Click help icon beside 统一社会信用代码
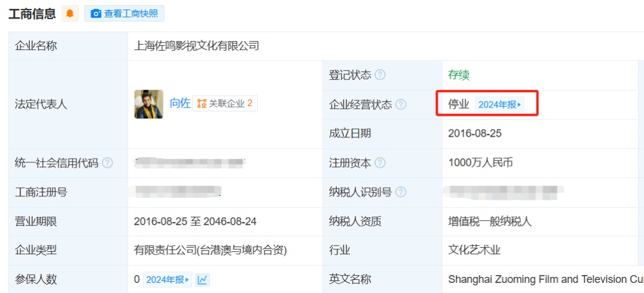This screenshot has height=293, width=644. click(107, 163)
